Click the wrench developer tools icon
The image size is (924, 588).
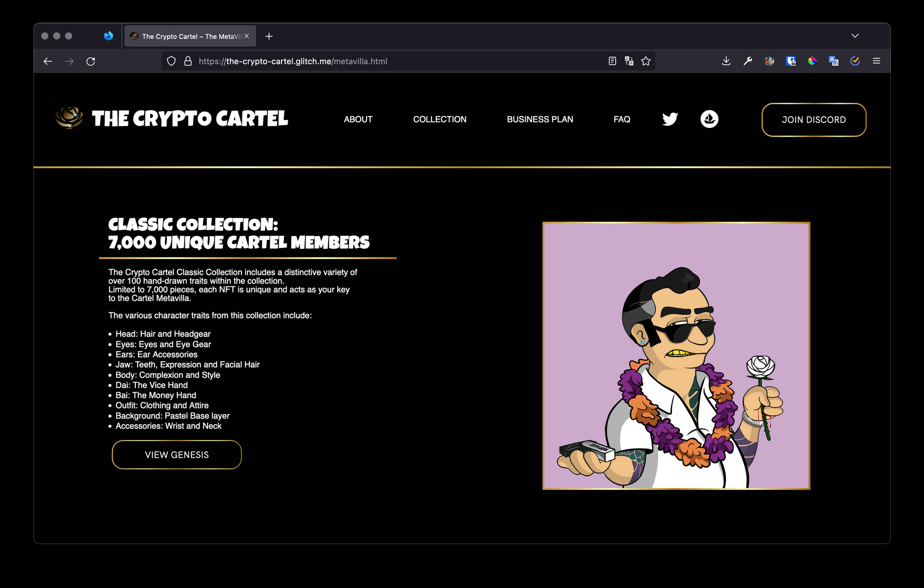click(748, 61)
